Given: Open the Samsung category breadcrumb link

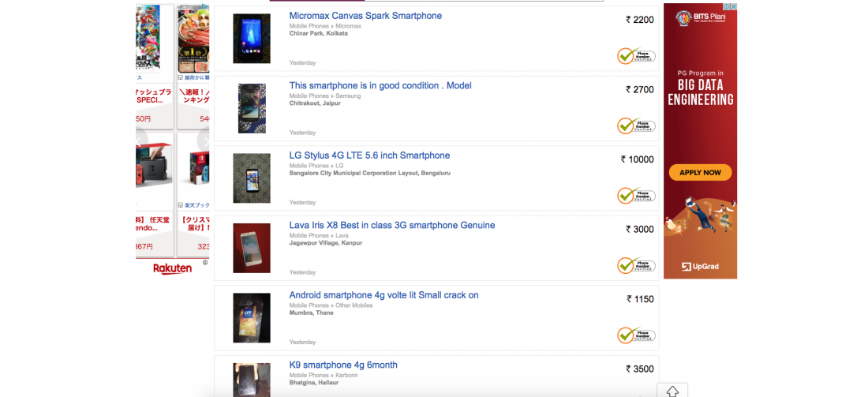Looking at the screenshot, I should (x=348, y=96).
